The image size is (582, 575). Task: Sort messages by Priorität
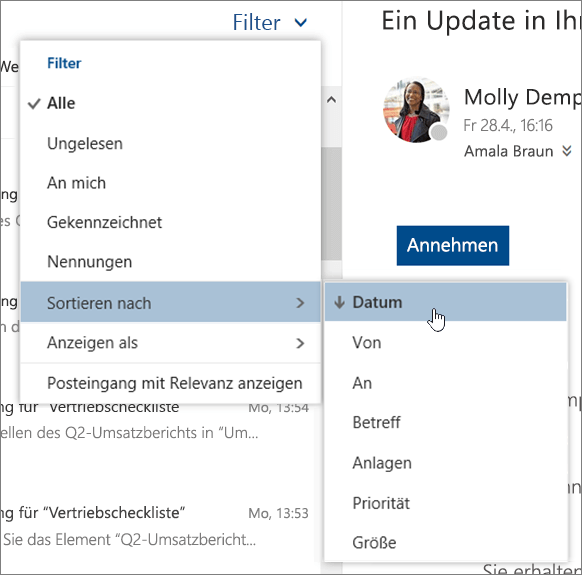(445, 503)
